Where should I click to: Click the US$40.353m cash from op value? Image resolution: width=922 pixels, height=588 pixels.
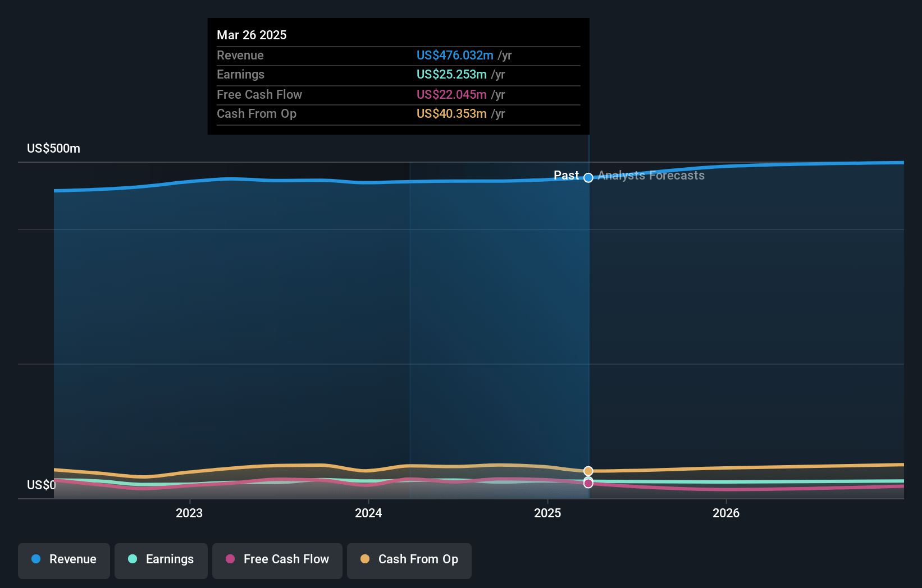[x=451, y=113]
